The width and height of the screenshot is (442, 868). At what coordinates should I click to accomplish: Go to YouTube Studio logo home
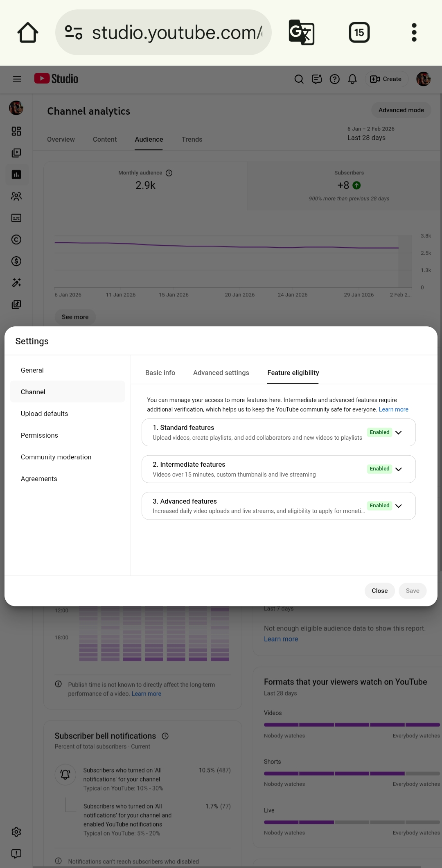pyautogui.click(x=56, y=79)
